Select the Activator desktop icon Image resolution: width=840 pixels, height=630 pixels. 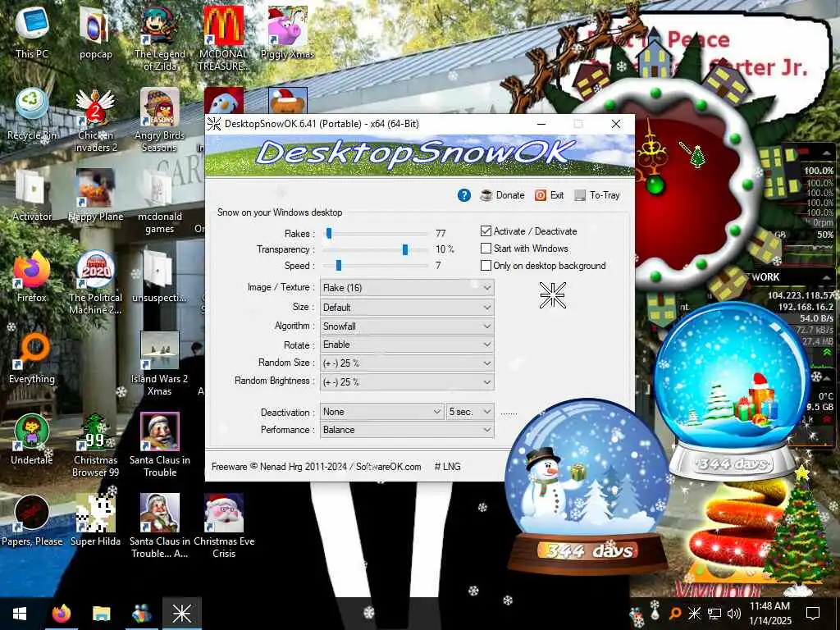click(x=32, y=195)
